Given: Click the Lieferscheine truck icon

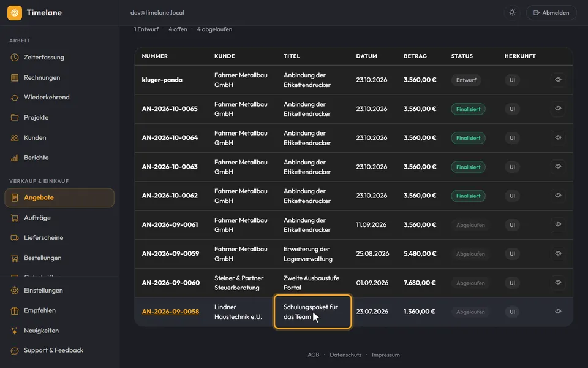Looking at the screenshot, I should pos(15,238).
